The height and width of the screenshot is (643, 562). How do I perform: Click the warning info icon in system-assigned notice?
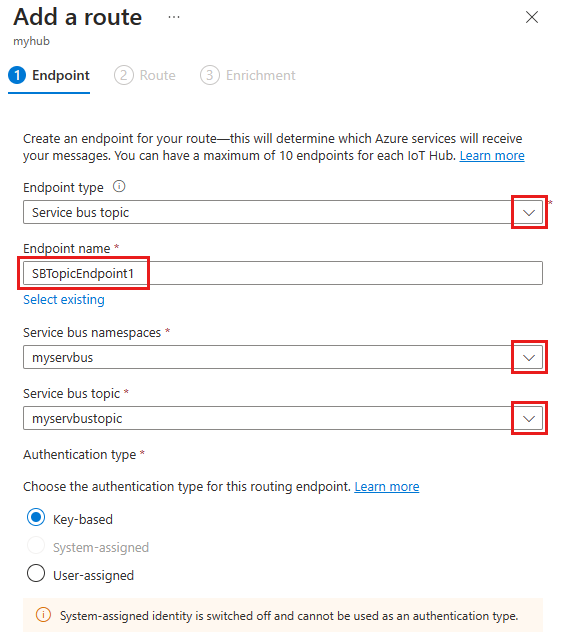tap(43, 615)
